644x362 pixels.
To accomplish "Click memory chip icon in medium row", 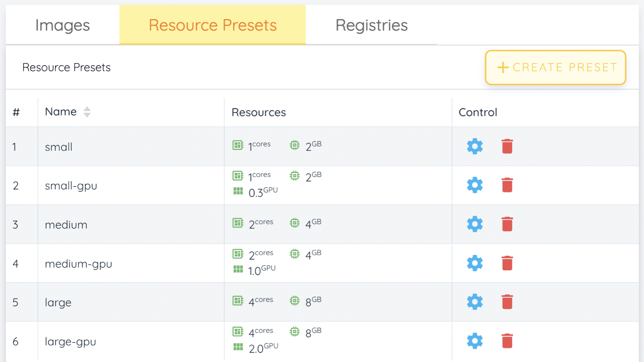I will coord(294,223).
